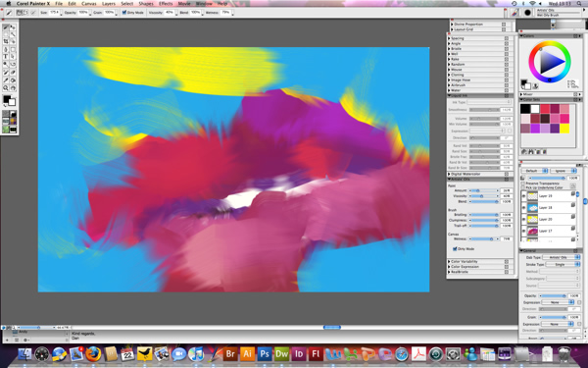This screenshot has width=588, height=368.
Task: Open brush selector icon in property bar
Action: tap(515, 13)
